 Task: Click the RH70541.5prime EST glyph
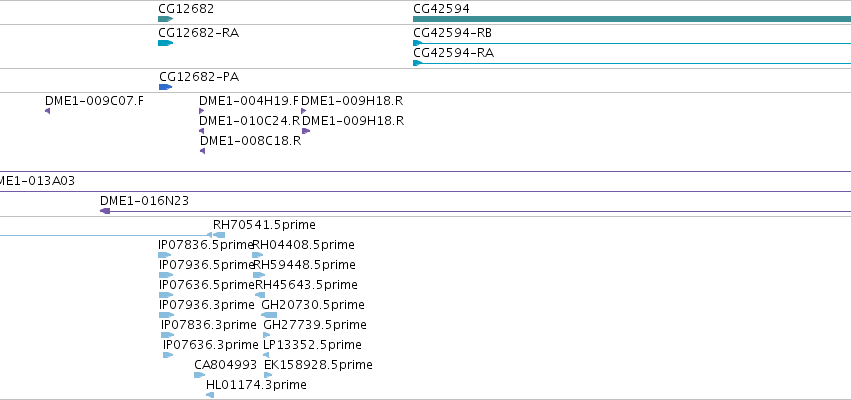point(219,235)
